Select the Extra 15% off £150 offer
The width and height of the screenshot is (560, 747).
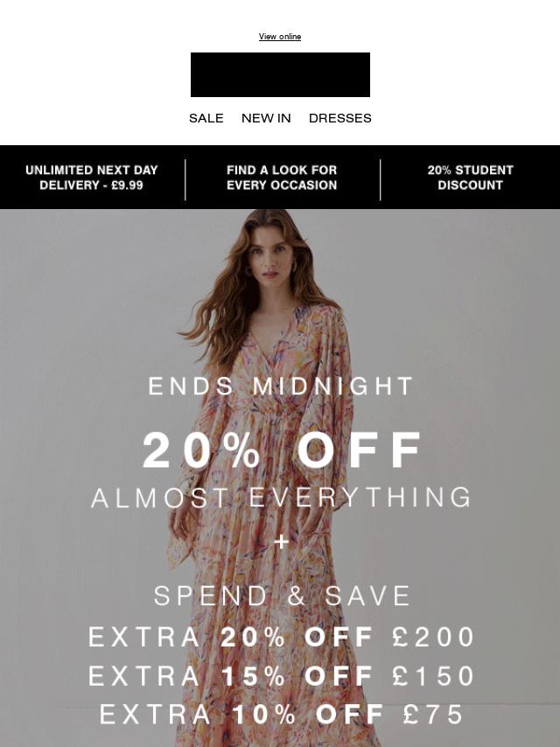click(x=281, y=675)
